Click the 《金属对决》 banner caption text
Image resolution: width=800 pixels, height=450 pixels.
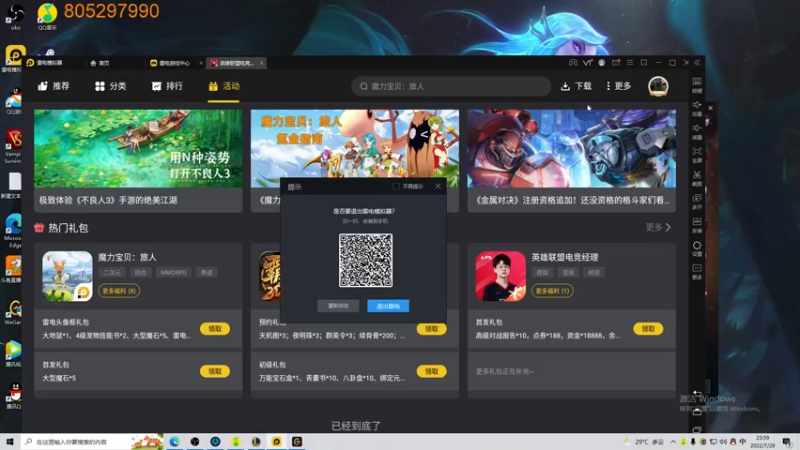click(x=571, y=200)
